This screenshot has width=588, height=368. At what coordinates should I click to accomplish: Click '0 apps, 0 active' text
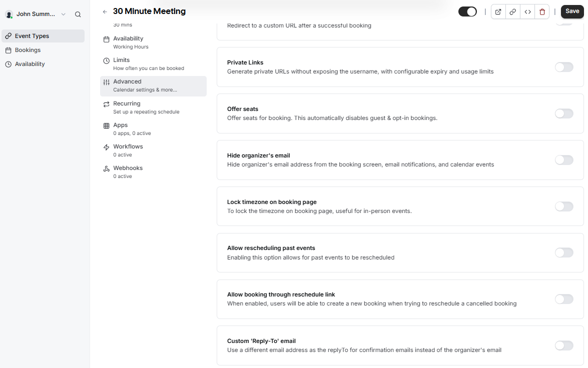click(132, 133)
